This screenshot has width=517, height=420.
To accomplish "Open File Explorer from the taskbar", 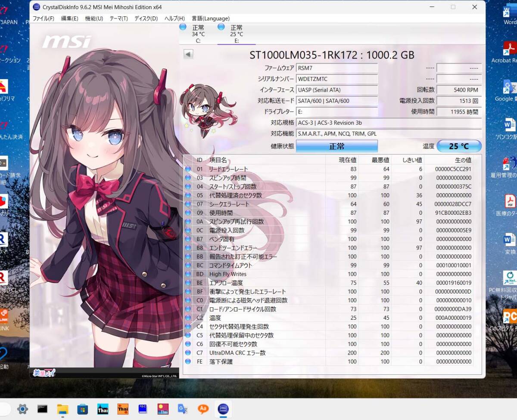I will point(62,409).
